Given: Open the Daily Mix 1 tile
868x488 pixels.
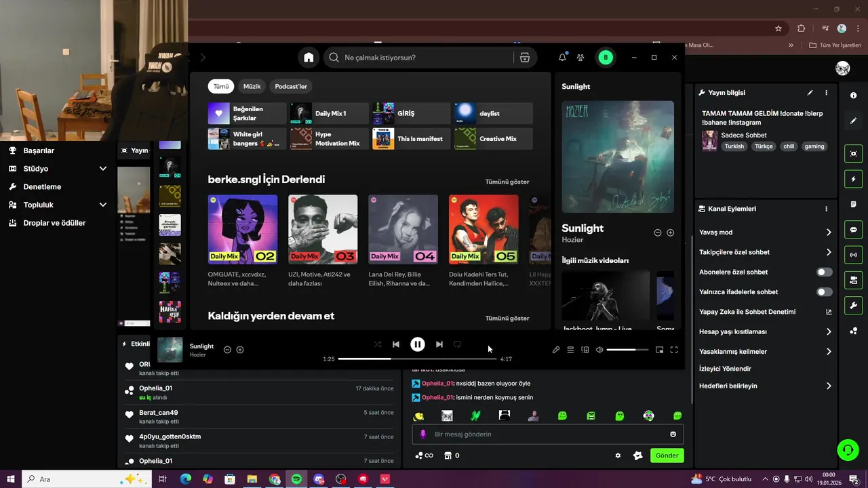Looking at the screenshot, I should tap(330, 113).
